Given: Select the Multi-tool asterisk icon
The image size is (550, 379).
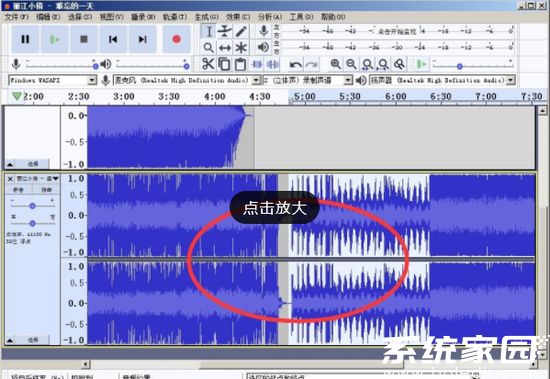Looking at the screenshot, I should [241, 47].
